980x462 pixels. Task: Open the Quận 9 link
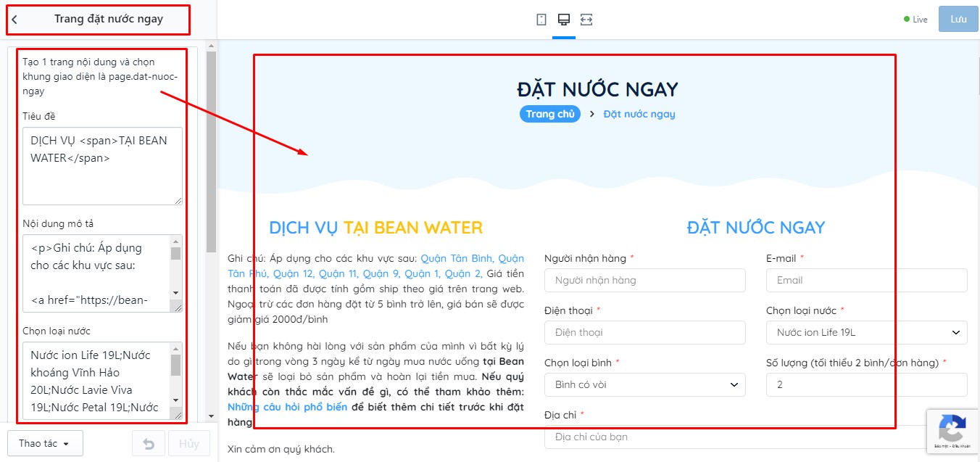pyautogui.click(x=381, y=273)
